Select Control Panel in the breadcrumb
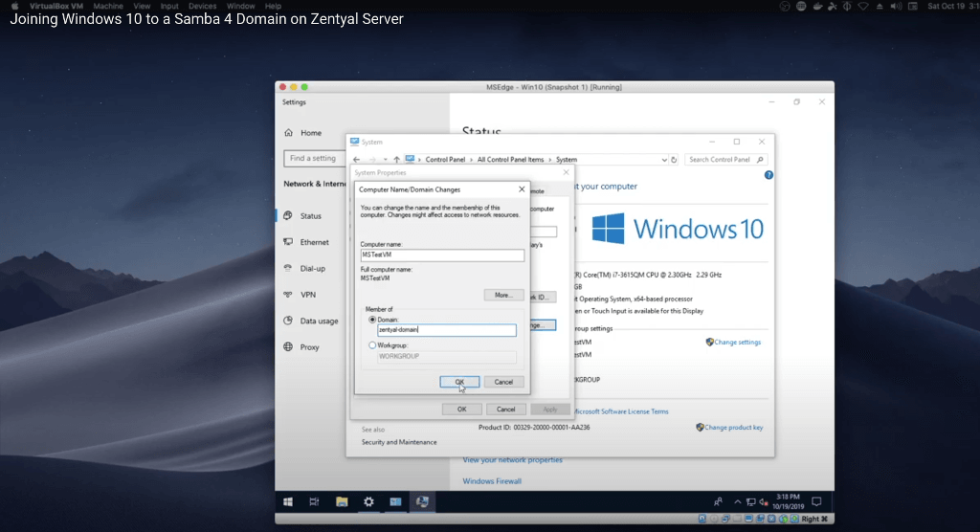 445,160
